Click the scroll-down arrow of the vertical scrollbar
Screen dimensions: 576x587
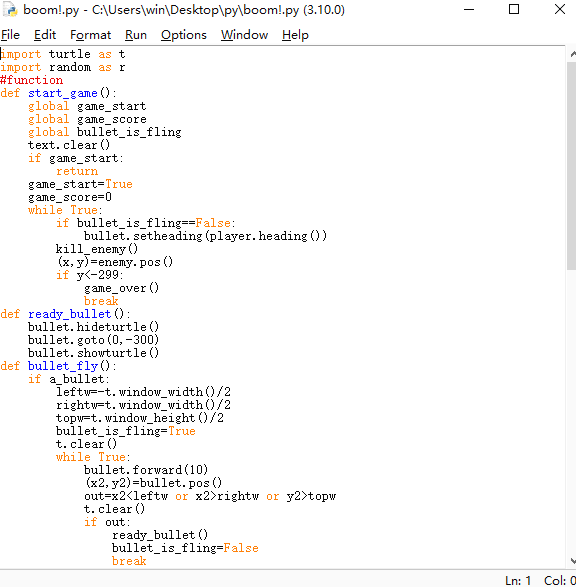pyautogui.click(x=572, y=561)
